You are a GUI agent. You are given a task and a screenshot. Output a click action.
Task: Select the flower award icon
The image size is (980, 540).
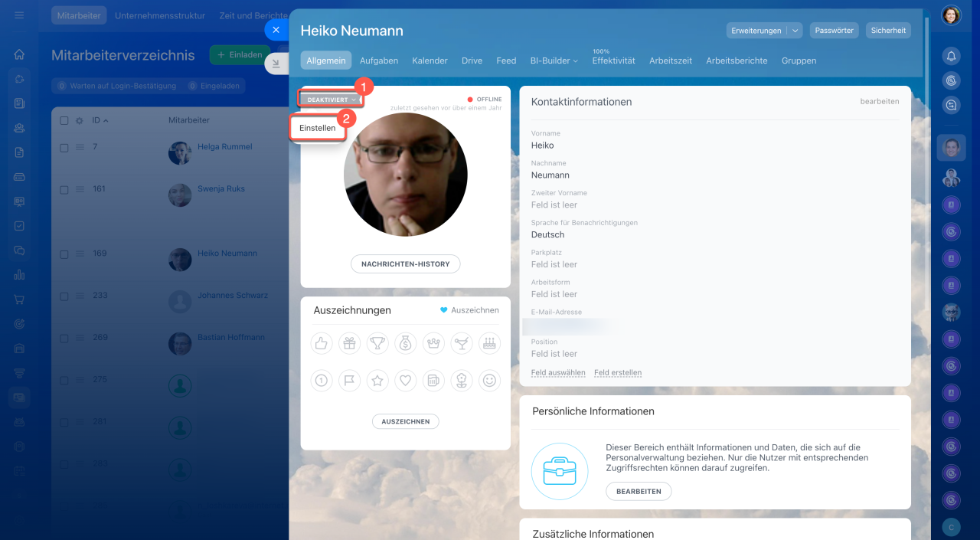click(x=462, y=380)
